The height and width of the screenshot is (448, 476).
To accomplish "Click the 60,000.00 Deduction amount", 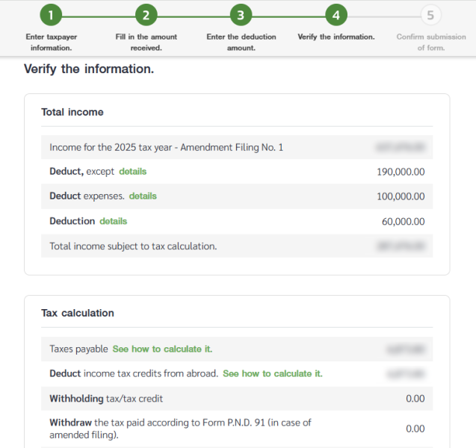I will point(403,221).
